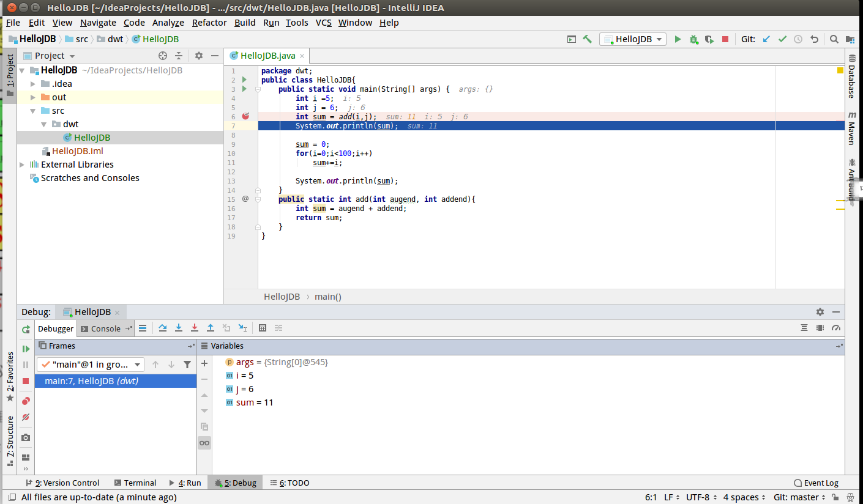Open Project panel settings gear
This screenshot has height=504, width=863.
[199, 56]
